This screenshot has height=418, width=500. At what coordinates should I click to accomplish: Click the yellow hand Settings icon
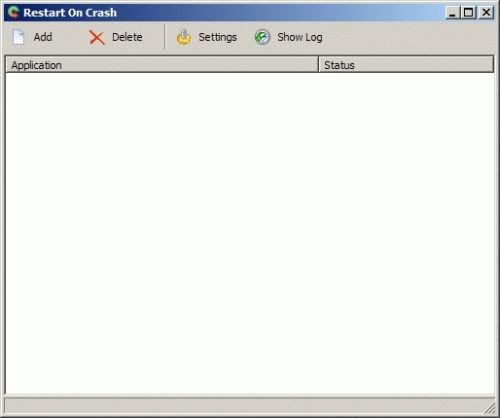click(183, 37)
